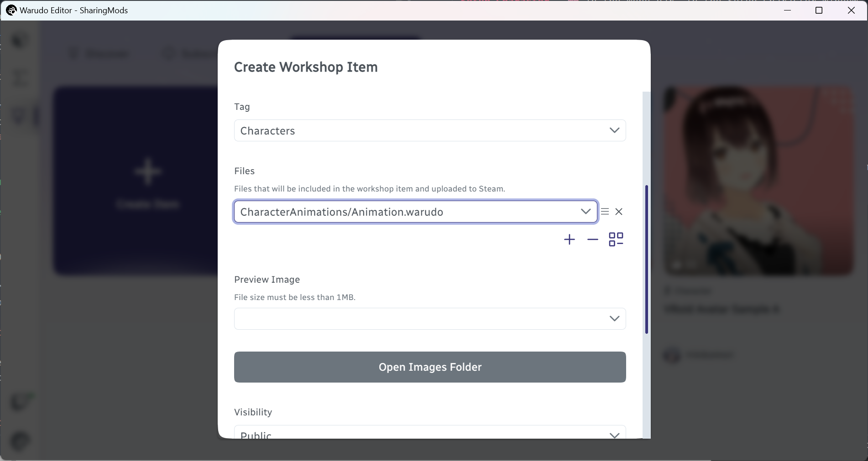
Task: Minimize the Warudo Editor window
Action: click(787, 10)
